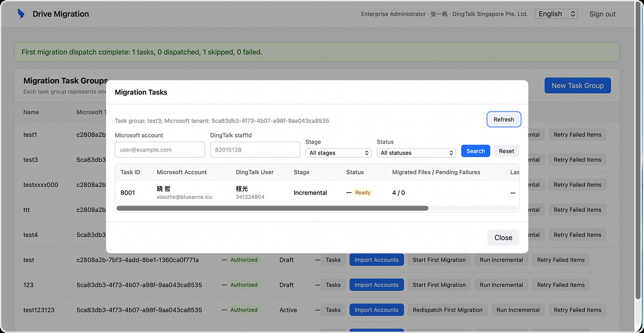Import Accounts for the 123 row
The height and width of the screenshot is (333, 644).
377,285
